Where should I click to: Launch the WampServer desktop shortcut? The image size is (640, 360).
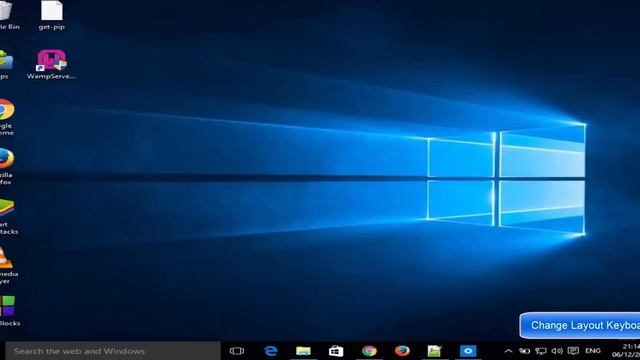pyautogui.click(x=51, y=64)
